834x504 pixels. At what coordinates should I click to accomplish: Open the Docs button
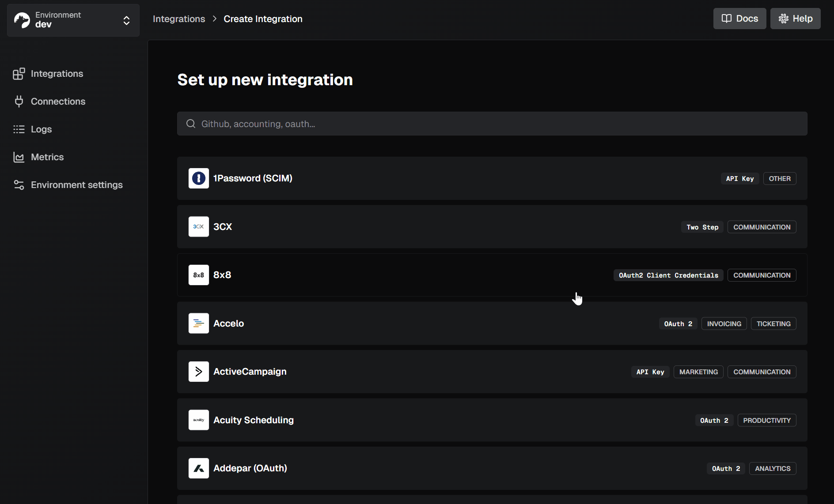tap(739, 19)
